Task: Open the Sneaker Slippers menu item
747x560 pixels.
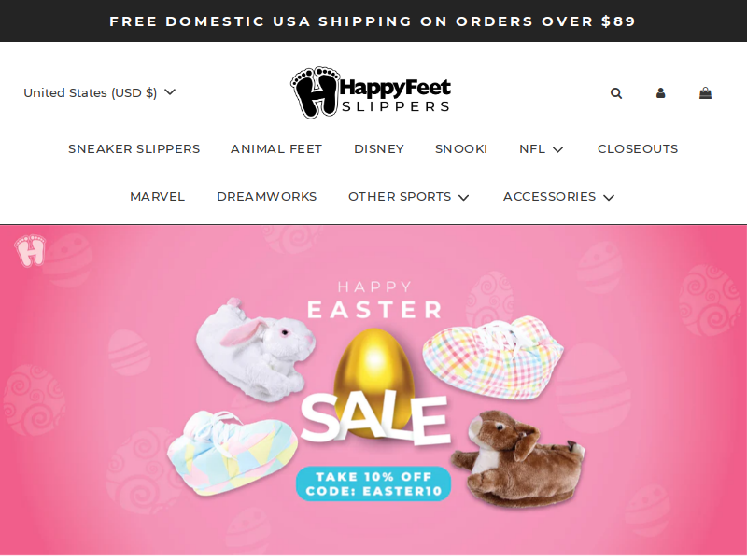Action: 134,149
